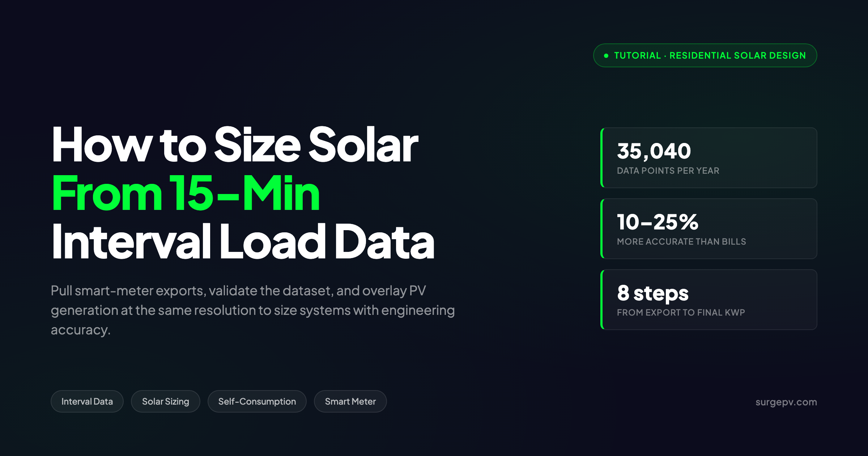This screenshot has width=868, height=456.
Task: Click the 'Interval Load Data' heading line
Action: click(x=243, y=241)
